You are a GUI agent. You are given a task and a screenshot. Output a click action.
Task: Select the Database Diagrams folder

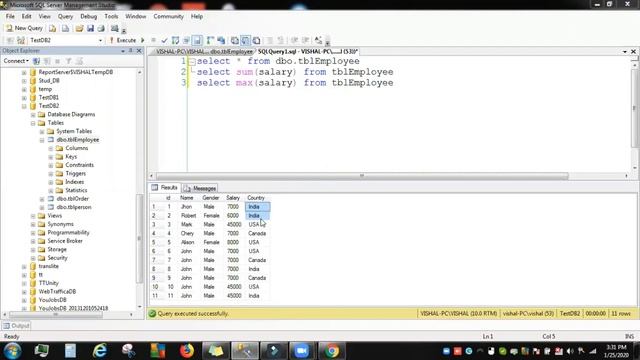pyautogui.click(x=71, y=114)
